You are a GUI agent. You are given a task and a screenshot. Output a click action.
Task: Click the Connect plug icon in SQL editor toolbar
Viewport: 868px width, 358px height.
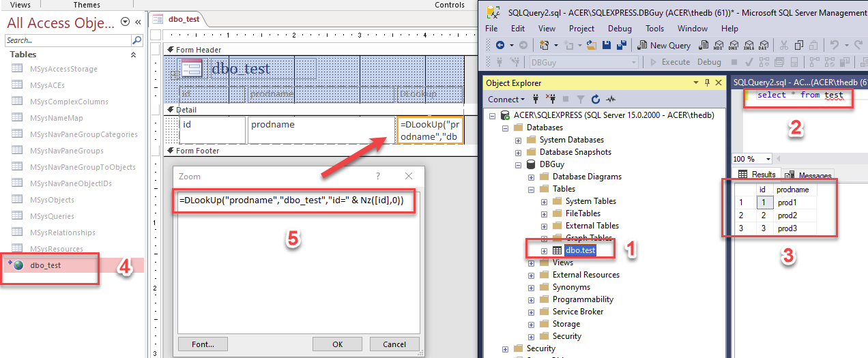pyautogui.click(x=499, y=62)
